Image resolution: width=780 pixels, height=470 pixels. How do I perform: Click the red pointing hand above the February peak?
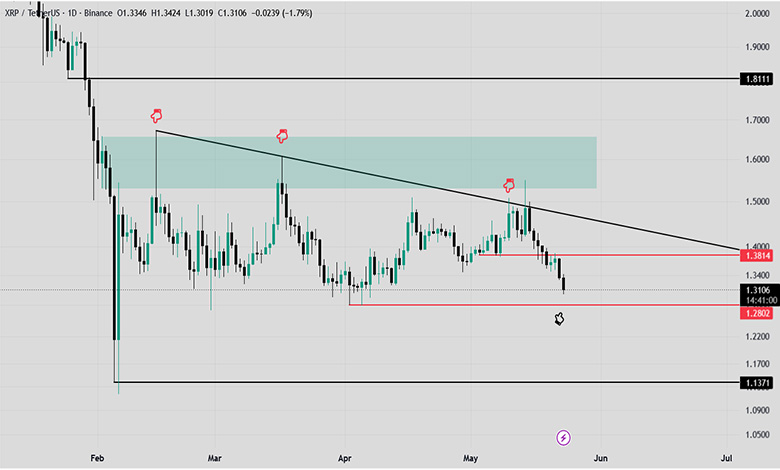[156, 116]
